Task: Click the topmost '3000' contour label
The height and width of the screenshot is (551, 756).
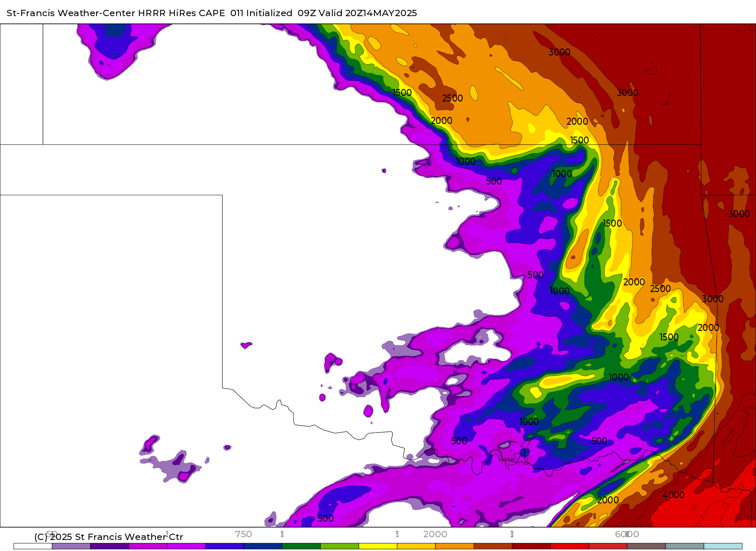Action: click(x=560, y=52)
